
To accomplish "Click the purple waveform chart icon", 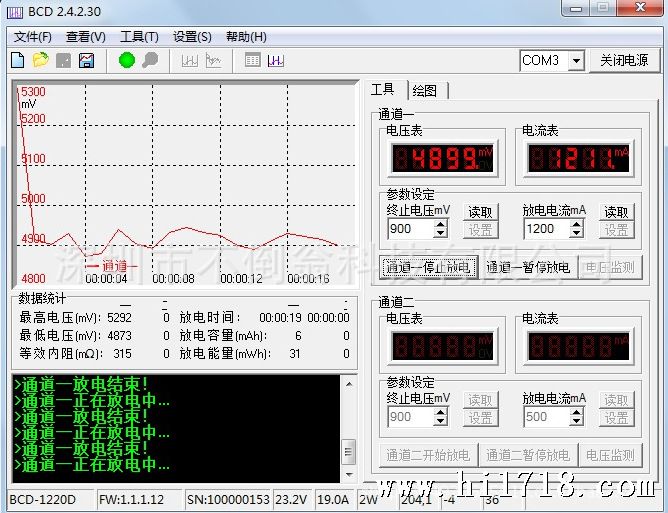I will (276, 61).
